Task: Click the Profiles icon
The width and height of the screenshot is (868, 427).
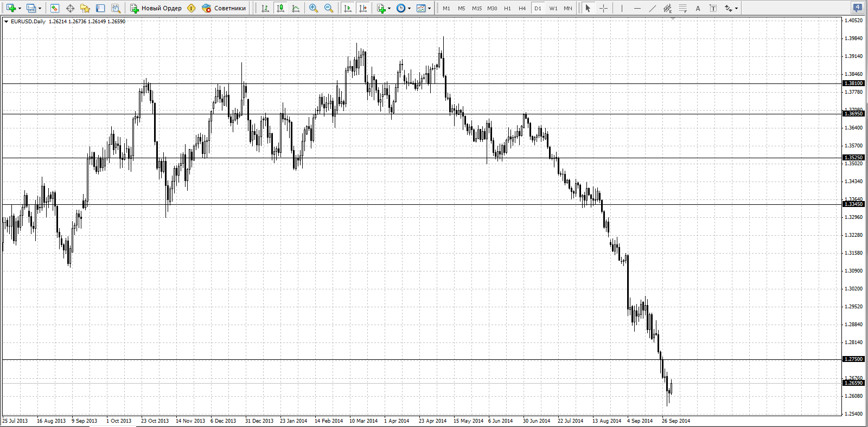Action: tap(31, 8)
